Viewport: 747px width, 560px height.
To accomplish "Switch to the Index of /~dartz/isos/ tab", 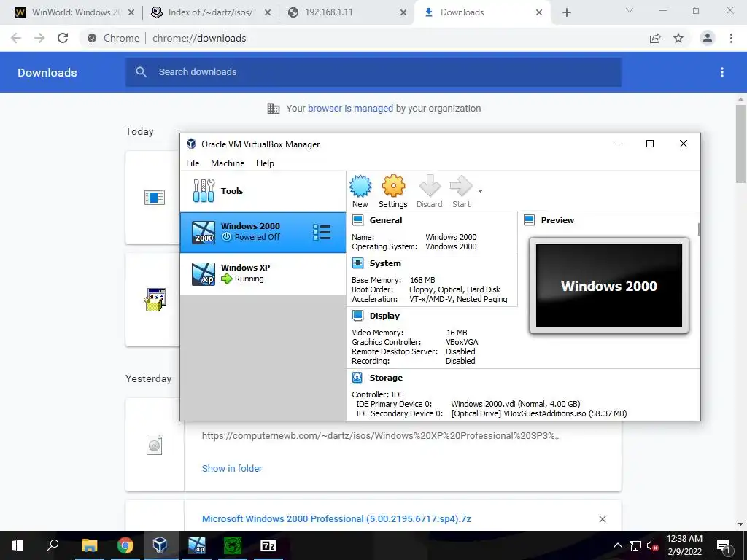I will click(x=209, y=12).
